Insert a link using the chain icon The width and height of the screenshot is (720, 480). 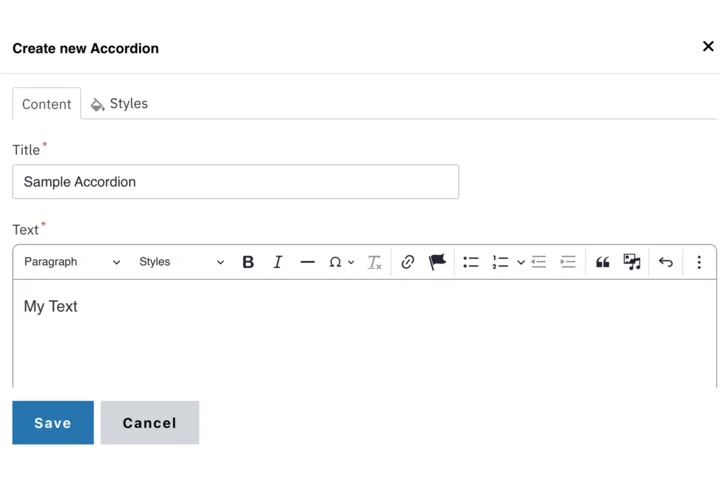tap(407, 262)
